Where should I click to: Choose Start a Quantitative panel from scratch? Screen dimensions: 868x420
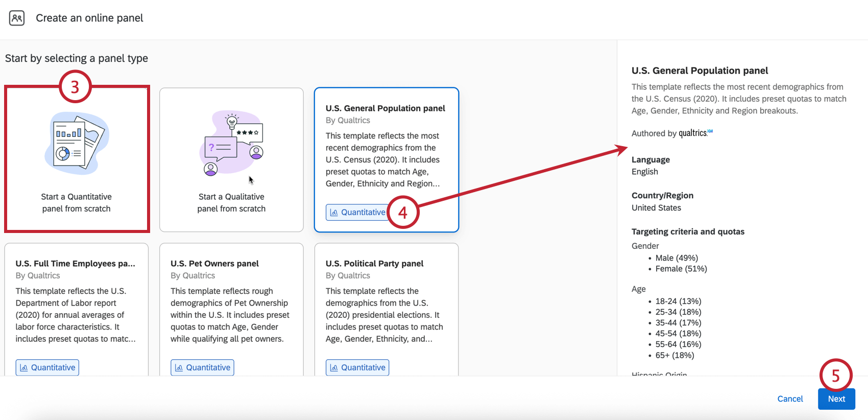(x=77, y=159)
